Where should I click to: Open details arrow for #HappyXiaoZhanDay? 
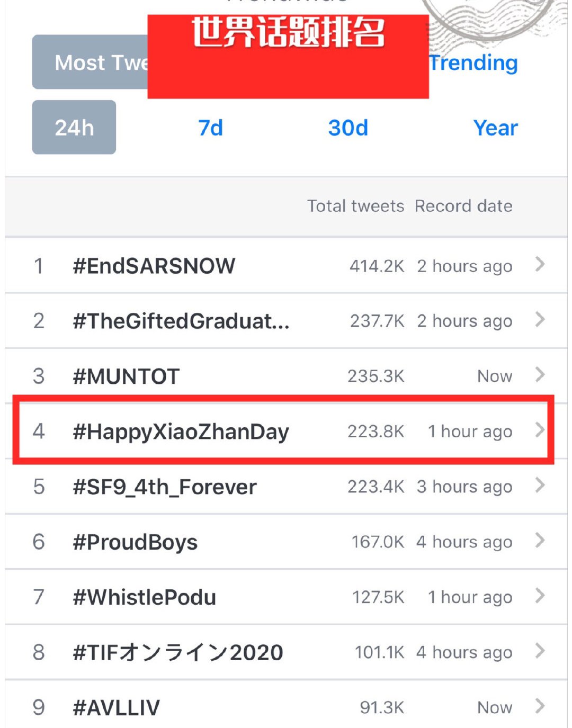[540, 430]
